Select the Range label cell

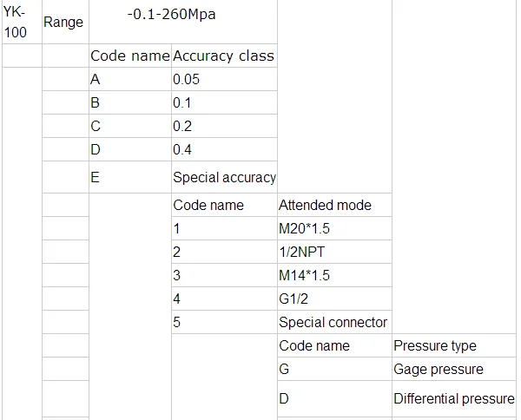tap(65, 22)
